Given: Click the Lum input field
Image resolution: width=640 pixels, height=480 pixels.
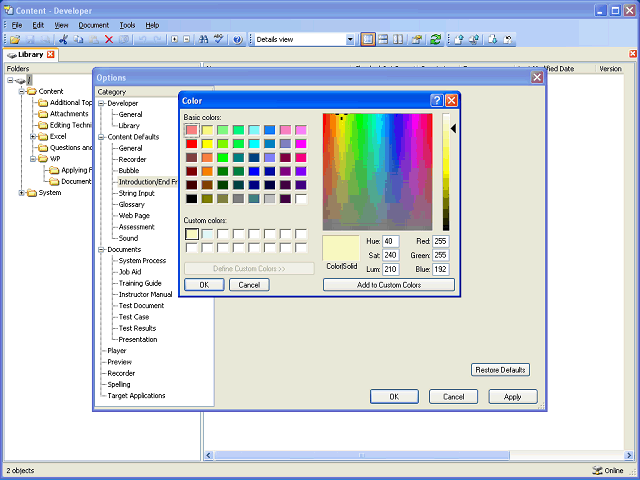Looking at the screenshot, I should [x=391, y=269].
